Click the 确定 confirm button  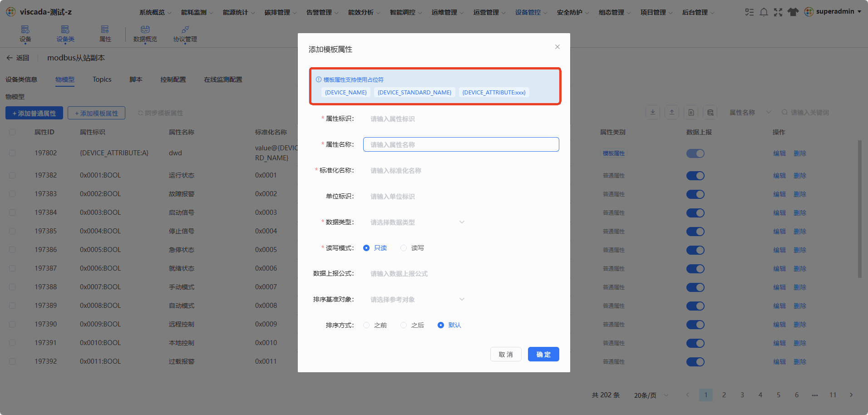coord(543,354)
